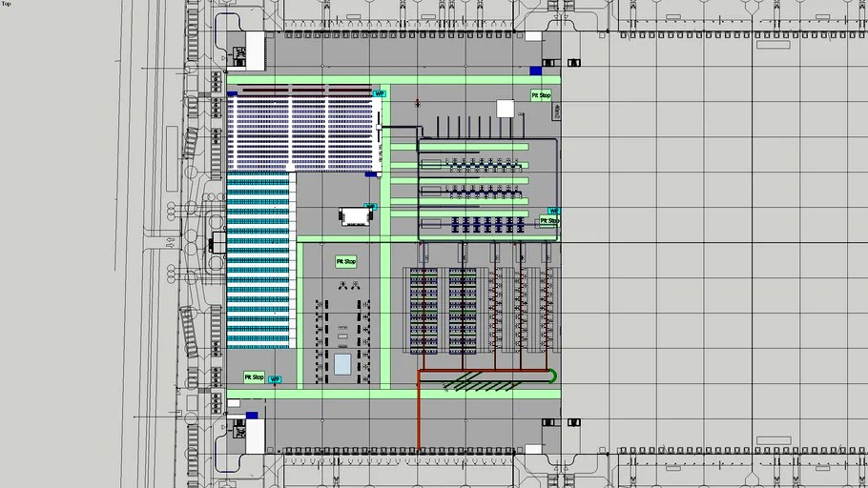The width and height of the screenshot is (868, 488).
Task: Pick the blue square in the top-right aisle
Action: [x=535, y=71]
